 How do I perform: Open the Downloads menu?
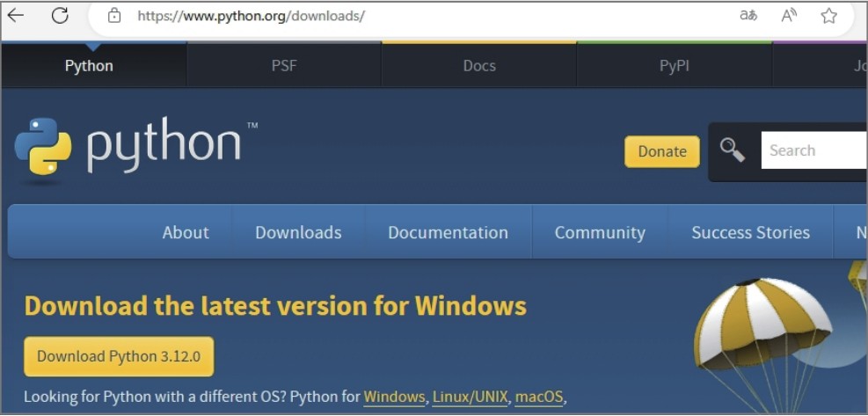[x=298, y=232]
